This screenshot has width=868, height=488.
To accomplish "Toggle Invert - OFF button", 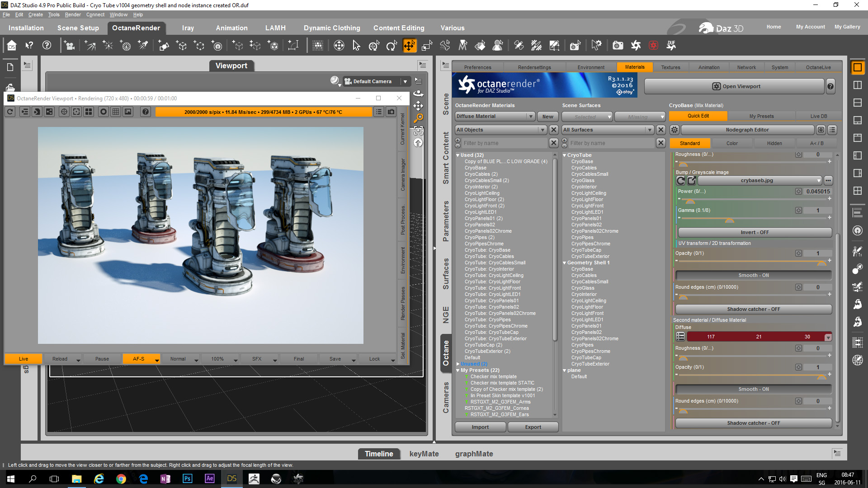I will (x=755, y=232).
